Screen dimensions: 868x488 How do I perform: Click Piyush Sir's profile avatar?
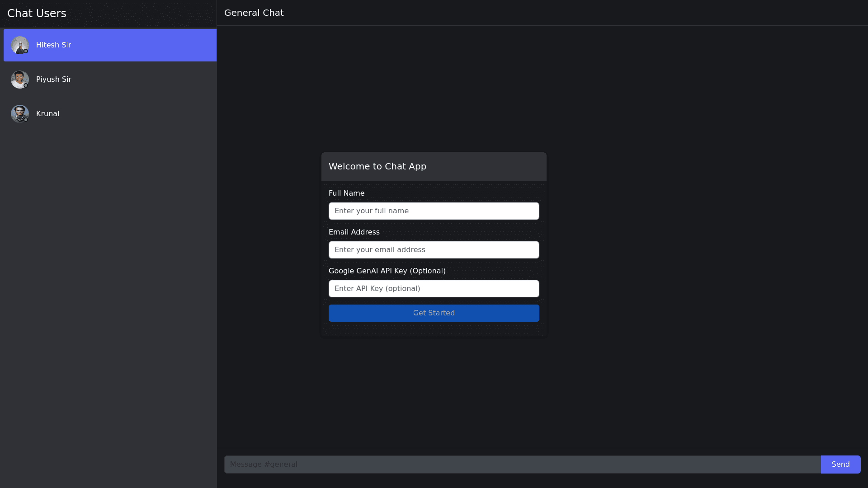[19, 79]
